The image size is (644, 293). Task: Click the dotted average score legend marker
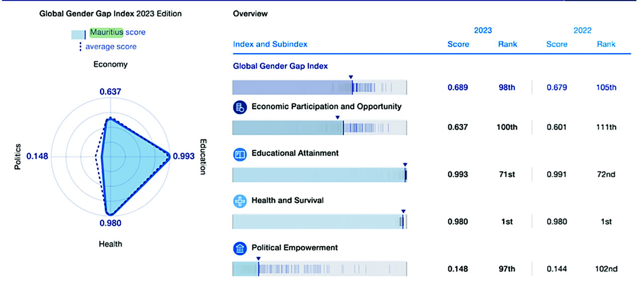click(x=79, y=47)
